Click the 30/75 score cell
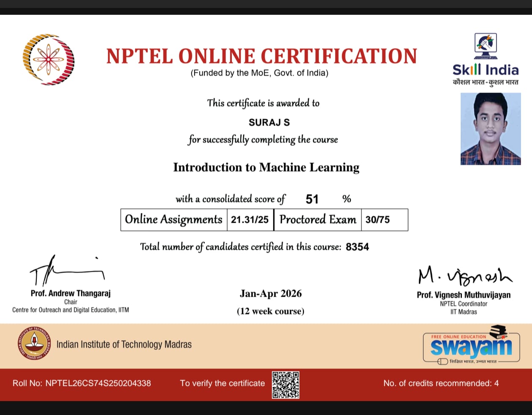 point(384,220)
